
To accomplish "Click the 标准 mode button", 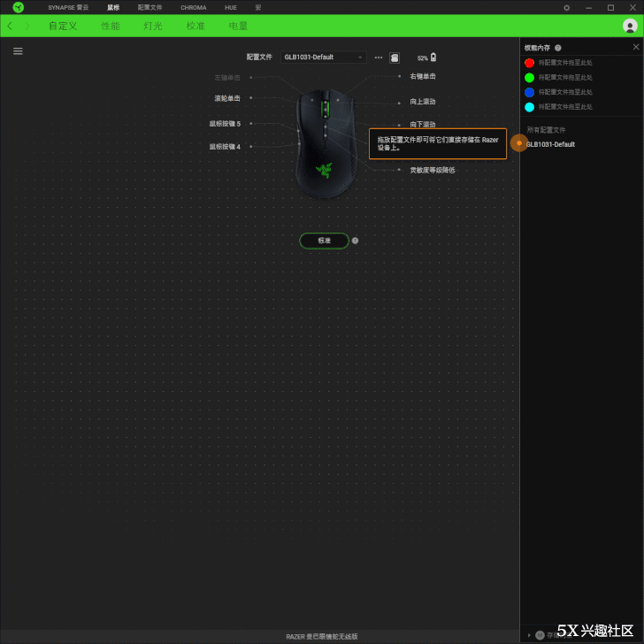I will pyautogui.click(x=324, y=241).
